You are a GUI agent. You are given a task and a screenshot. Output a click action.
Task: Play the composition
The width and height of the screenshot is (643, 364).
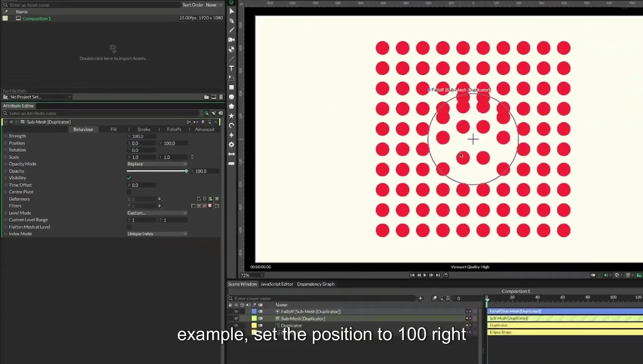click(425, 275)
